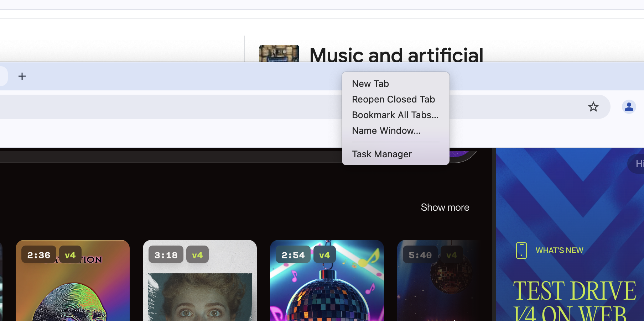Open the TEST DRIVE V4 ON WEB banner headline
The width and height of the screenshot is (644, 321).
[574, 301]
